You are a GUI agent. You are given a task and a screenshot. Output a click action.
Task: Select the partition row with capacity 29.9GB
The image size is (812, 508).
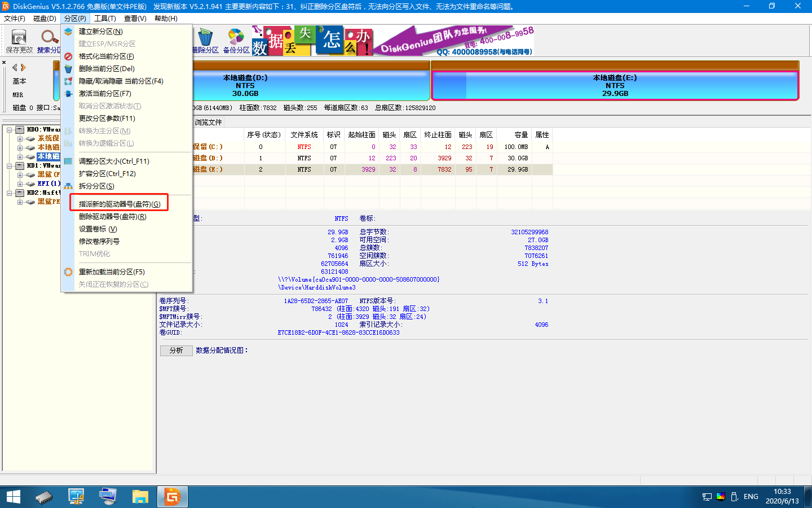(x=372, y=169)
